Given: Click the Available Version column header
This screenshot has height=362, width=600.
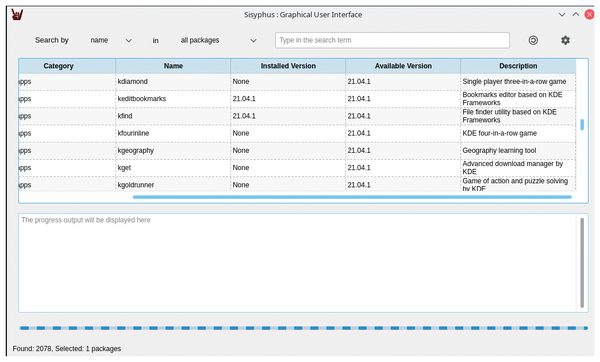Looking at the screenshot, I should (403, 66).
